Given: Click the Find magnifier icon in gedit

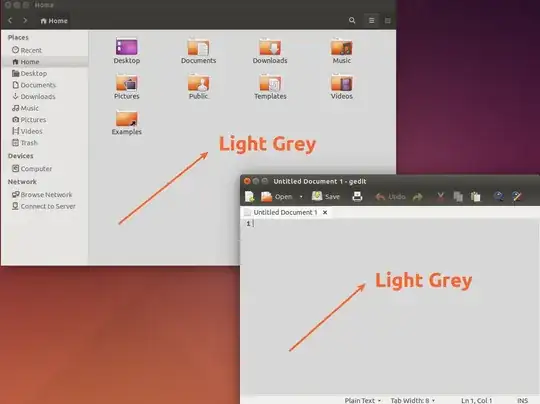Looking at the screenshot, I should [x=498, y=197].
